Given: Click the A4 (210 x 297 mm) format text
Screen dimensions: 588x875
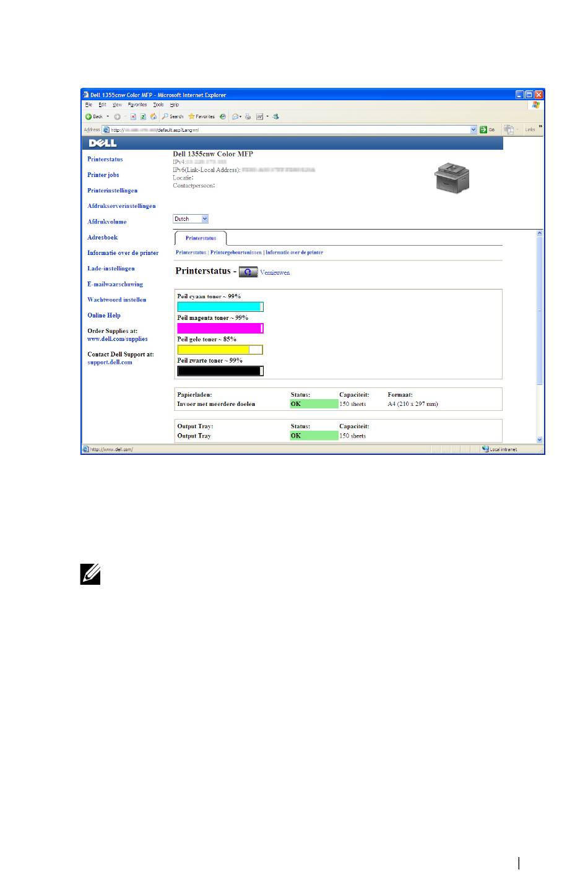Looking at the screenshot, I should [x=413, y=404].
